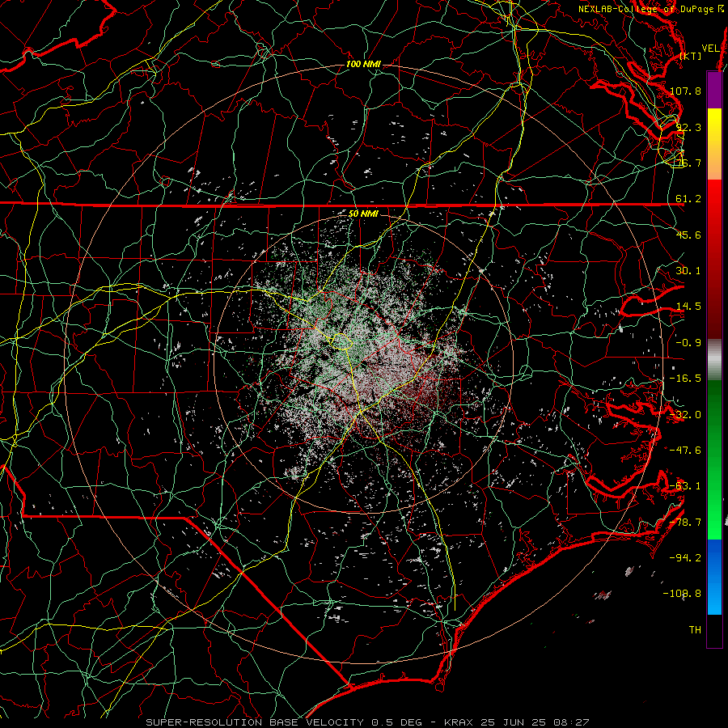Viewport: 728px width, 728px height.
Task: Click the blue segment of the color bar
Action: click(x=714, y=577)
